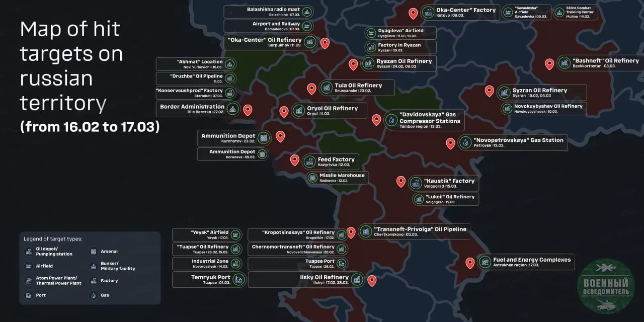Click the red pin next to "Kaustik" Factory

click(x=401, y=182)
